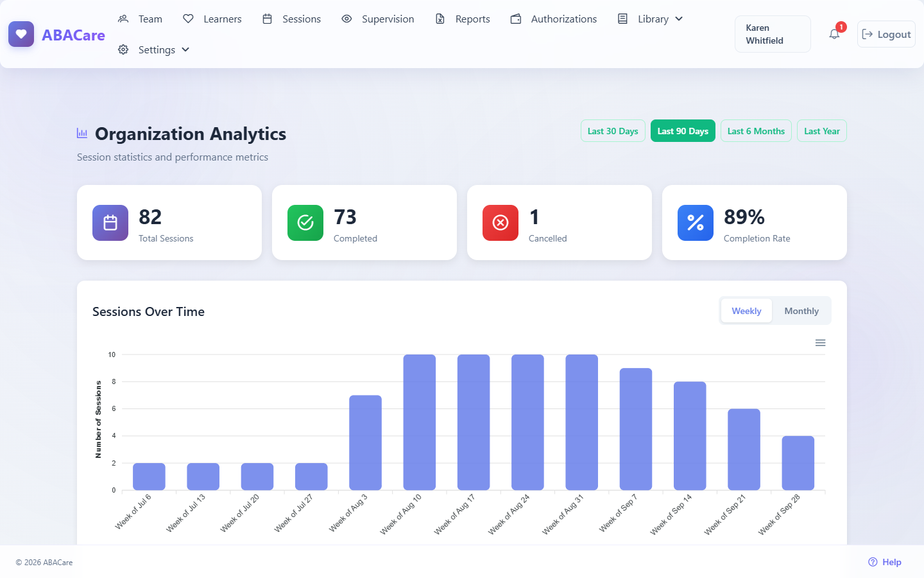Switch chart to Weekly view

(746, 311)
